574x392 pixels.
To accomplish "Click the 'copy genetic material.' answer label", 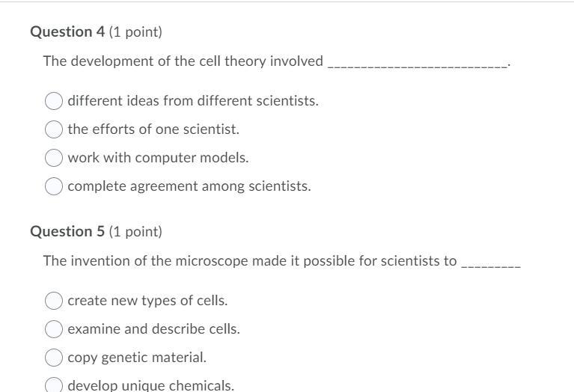I will 137,358.
